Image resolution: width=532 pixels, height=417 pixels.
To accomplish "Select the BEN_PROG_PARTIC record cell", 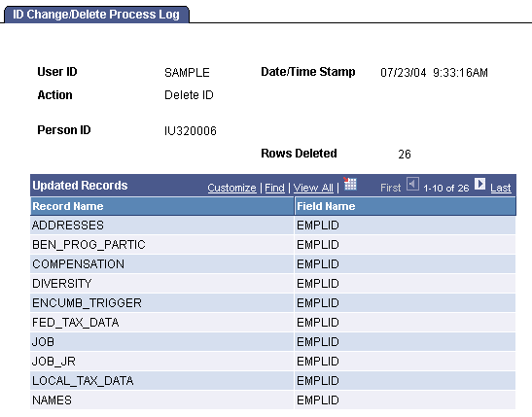I will [162, 245].
